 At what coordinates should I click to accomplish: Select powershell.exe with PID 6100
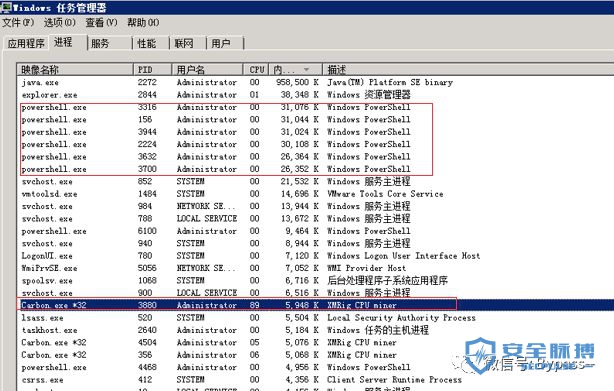point(315,231)
